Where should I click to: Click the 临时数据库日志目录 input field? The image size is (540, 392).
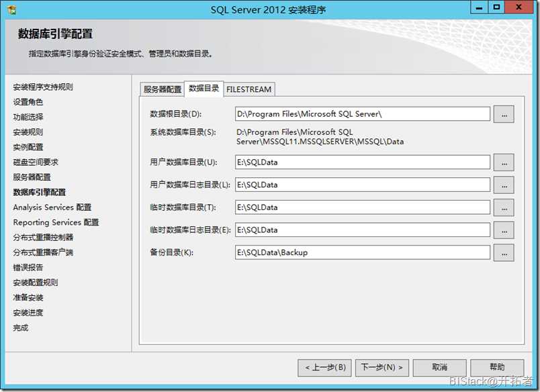[x=362, y=230]
